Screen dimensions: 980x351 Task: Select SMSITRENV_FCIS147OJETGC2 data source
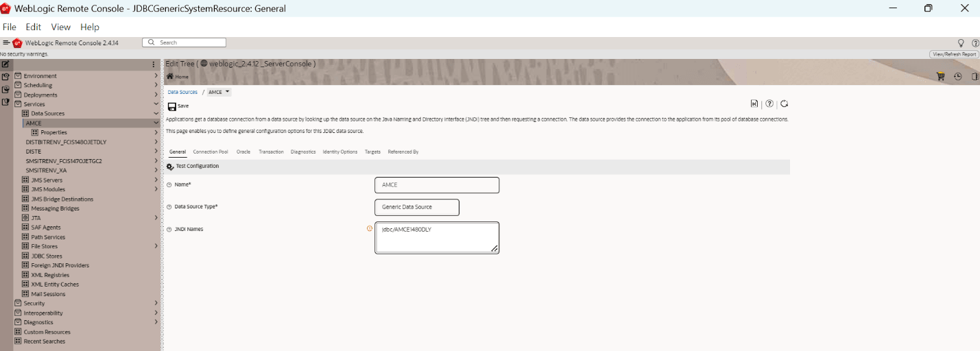tap(63, 161)
